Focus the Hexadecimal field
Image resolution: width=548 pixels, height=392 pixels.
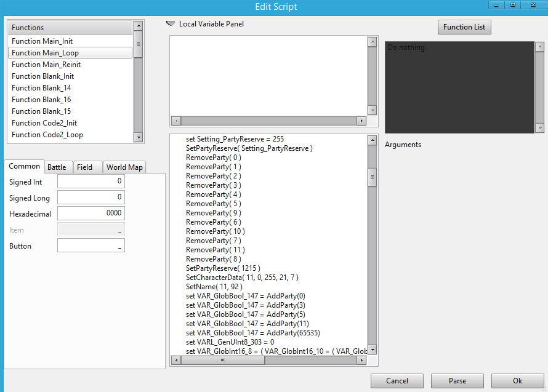[91, 213]
